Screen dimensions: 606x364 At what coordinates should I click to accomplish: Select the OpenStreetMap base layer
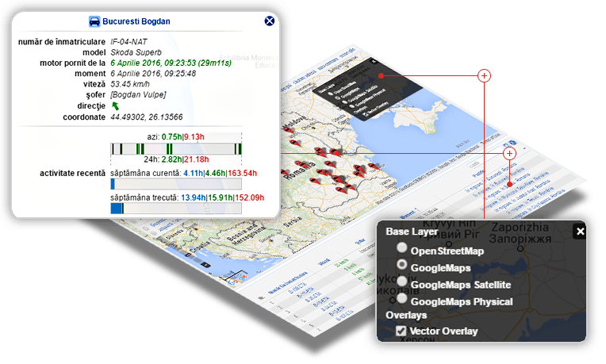tap(402, 249)
